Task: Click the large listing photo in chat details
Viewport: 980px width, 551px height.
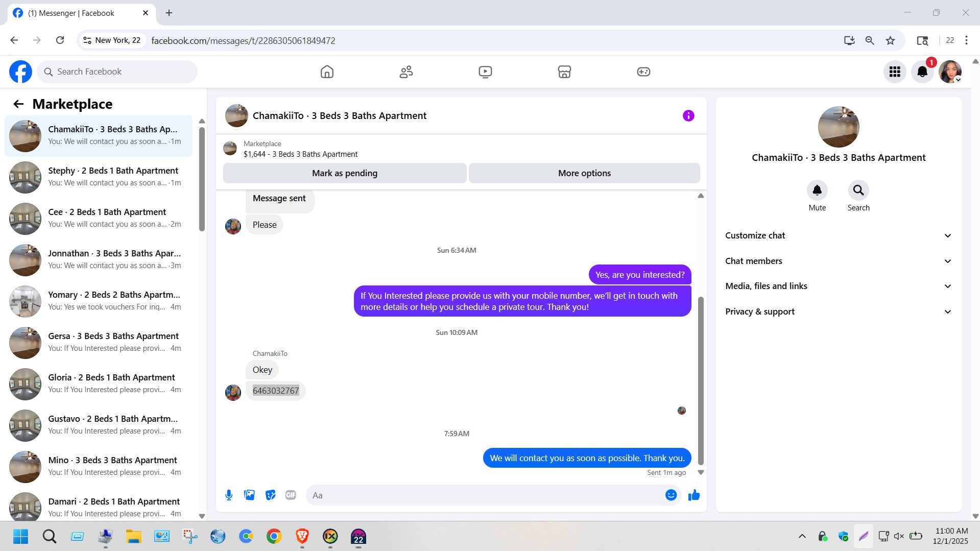Action: [839, 127]
